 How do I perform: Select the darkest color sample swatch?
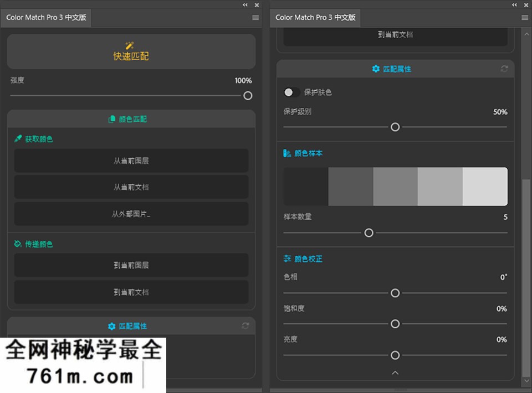tap(306, 187)
